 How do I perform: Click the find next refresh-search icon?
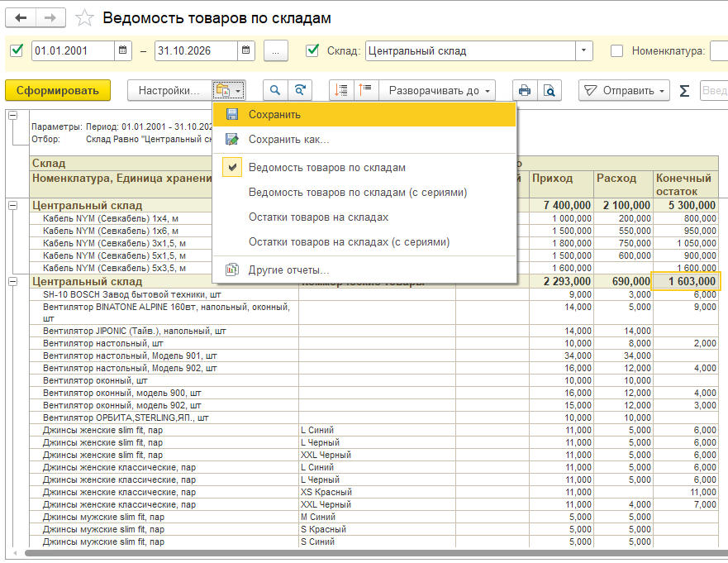coord(300,90)
